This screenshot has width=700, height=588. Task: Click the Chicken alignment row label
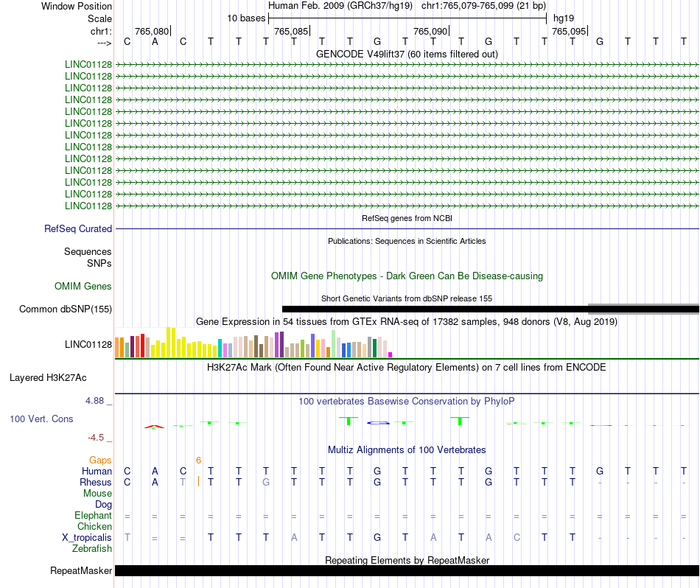[94, 526]
